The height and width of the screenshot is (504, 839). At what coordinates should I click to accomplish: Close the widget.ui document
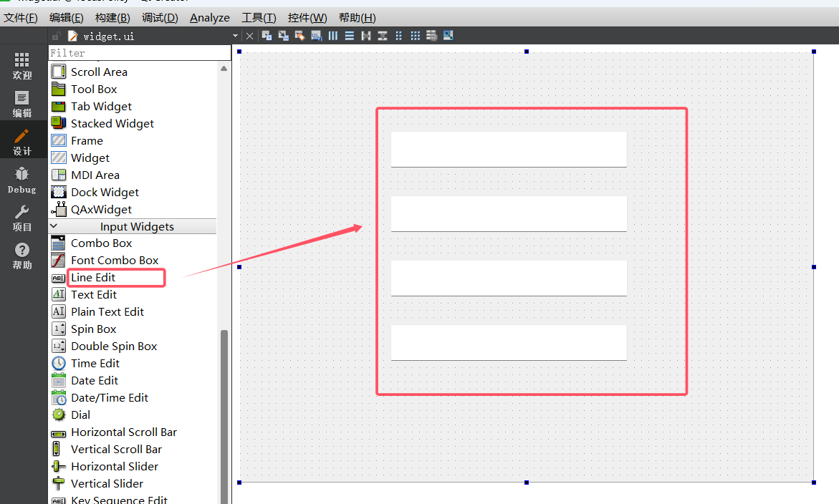[x=249, y=36]
